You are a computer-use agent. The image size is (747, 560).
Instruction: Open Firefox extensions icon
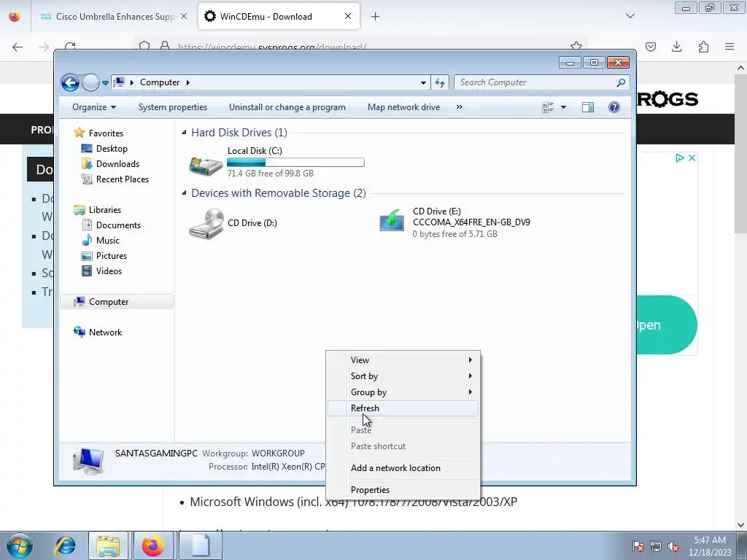[x=703, y=47]
